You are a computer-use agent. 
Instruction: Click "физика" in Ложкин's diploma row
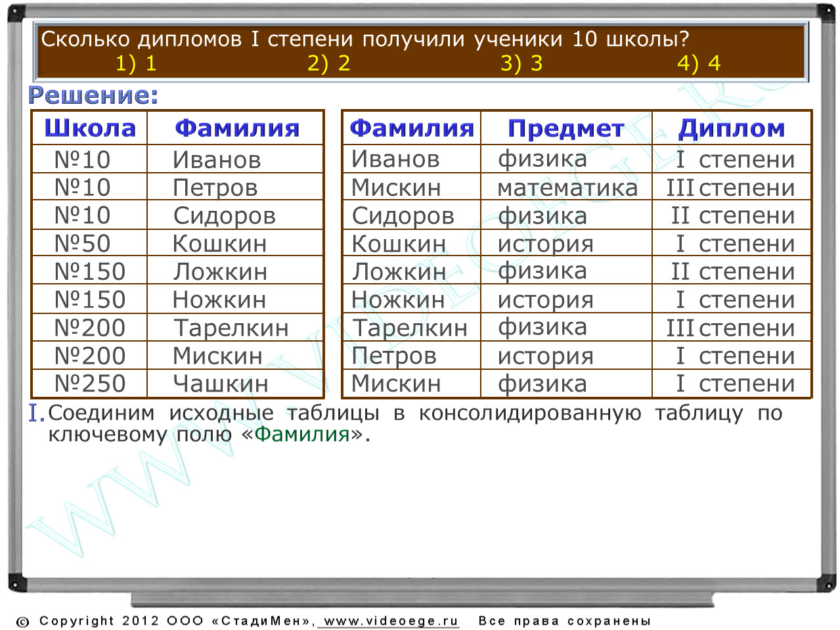[x=542, y=272]
